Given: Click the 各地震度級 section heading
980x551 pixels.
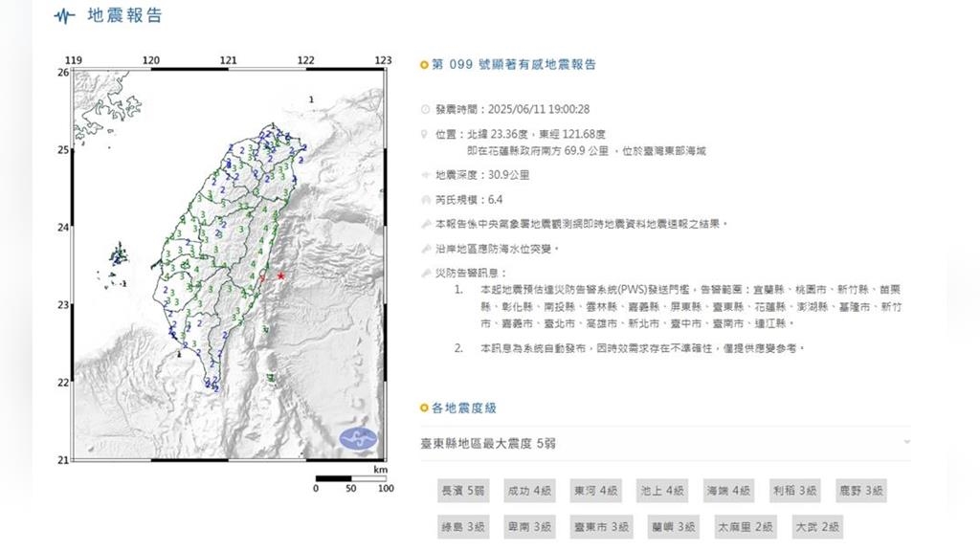Looking at the screenshot, I should [464, 408].
